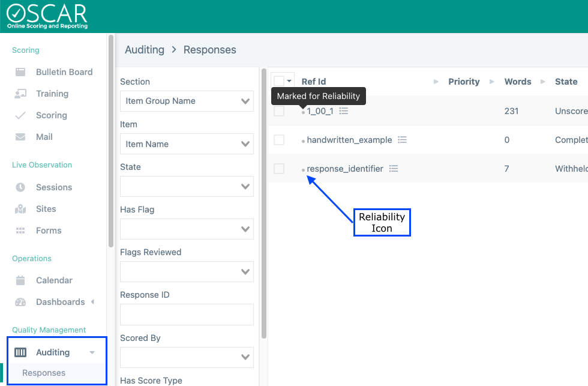Sort by the Ref Id column header
The image size is (588, 386).
[x=314, y=82]
